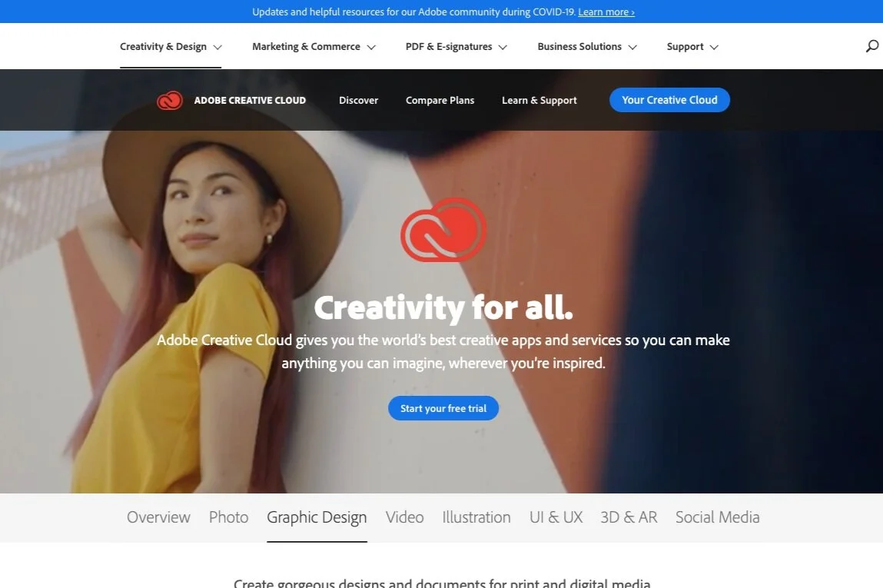
Task: Click the Create gorgeous designs text
Action: (442, 583)
